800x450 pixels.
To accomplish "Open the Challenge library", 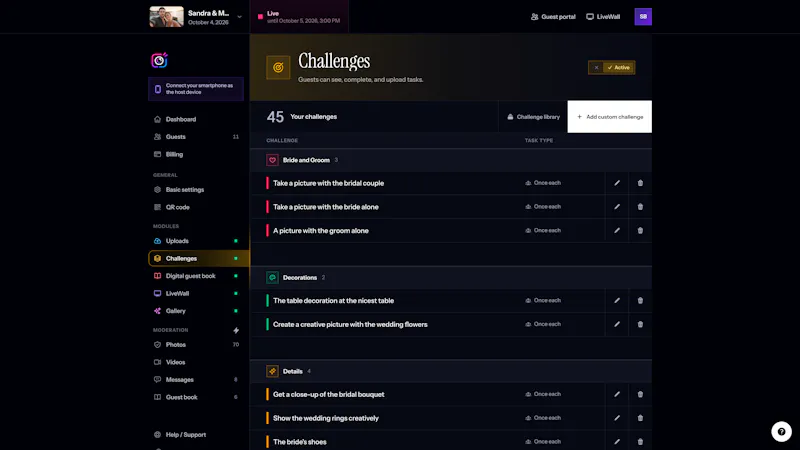I will (x=533, y=117).
